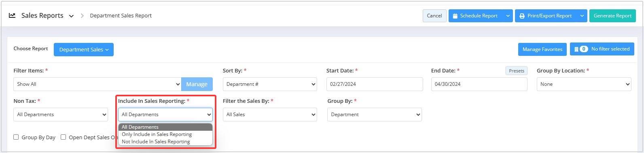Cancel the report setup
Viewport: 644px width, 153px height.
(x=434, y=16)
